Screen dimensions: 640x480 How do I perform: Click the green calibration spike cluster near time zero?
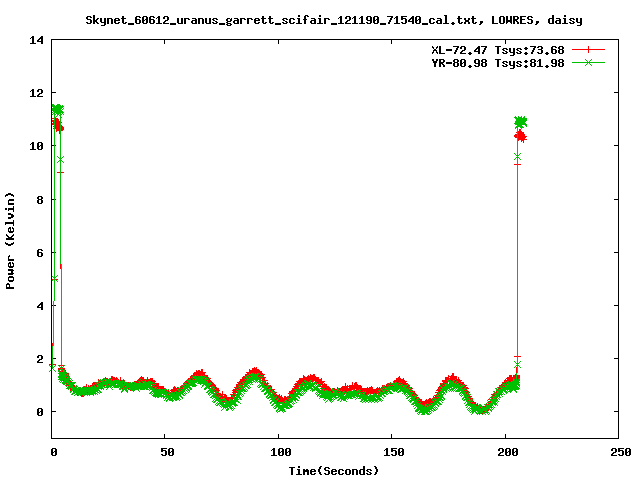pos(58,109)
